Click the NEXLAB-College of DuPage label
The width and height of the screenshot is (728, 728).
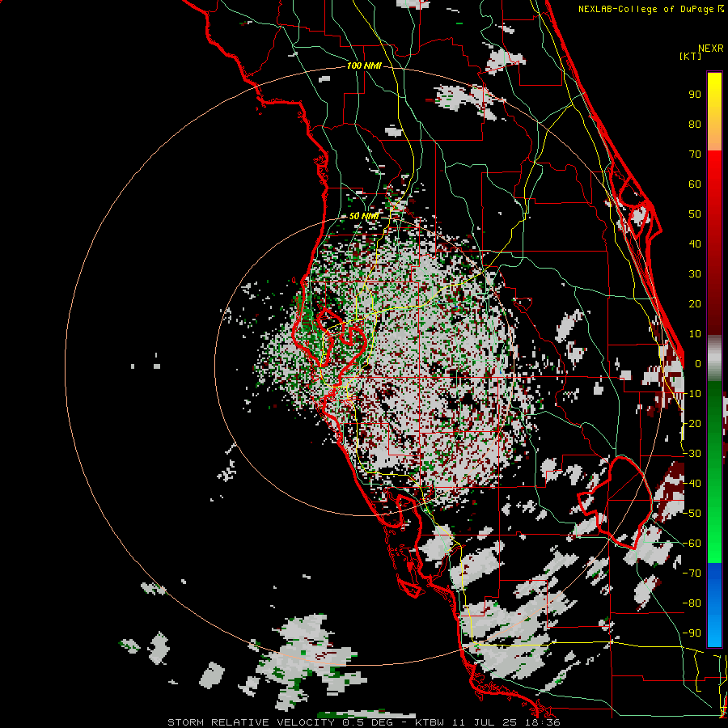click(650, 9)
